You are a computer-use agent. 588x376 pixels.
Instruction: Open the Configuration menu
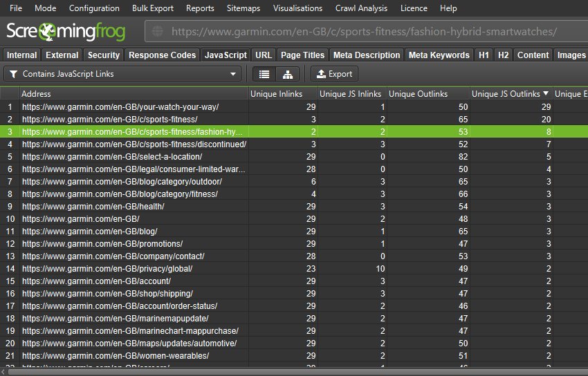click(x=94, y=8)
